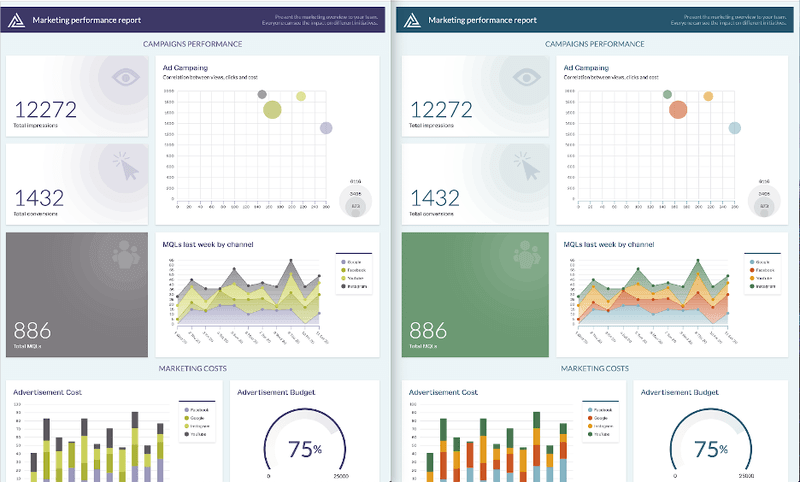800x482 pixels.
Task: Click the green 886 Total MQLs card
Action: click(475, 295)
